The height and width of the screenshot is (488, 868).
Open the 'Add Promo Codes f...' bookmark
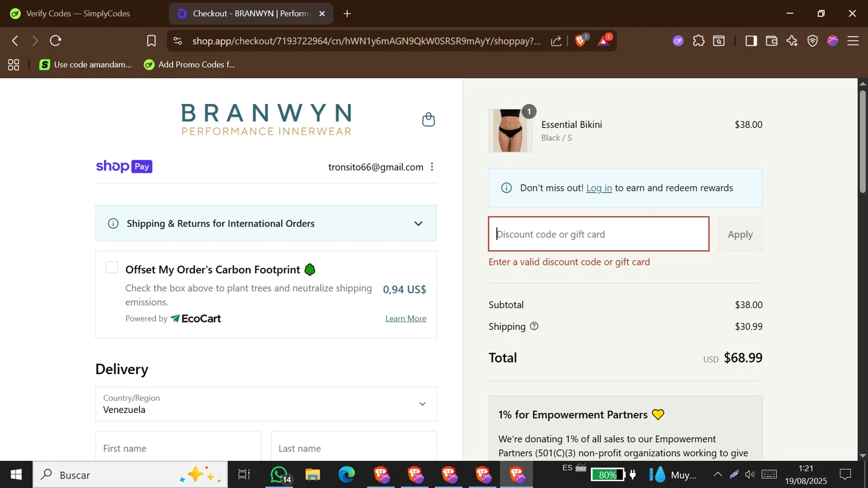190,65
